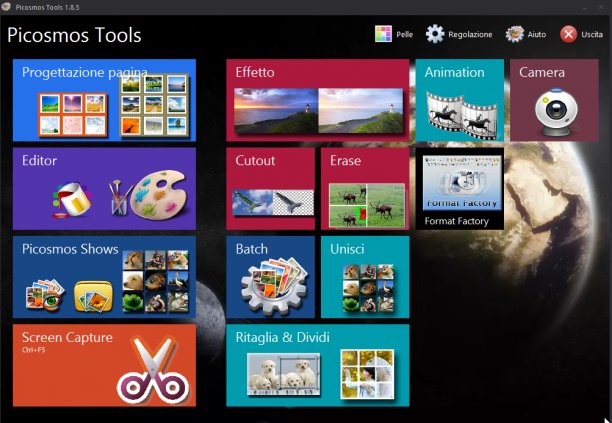Click the right brightened lighthouse image in Effetto
Viewport: 612px width, 423px height.
pyautogui.click(x=361, y=110)
